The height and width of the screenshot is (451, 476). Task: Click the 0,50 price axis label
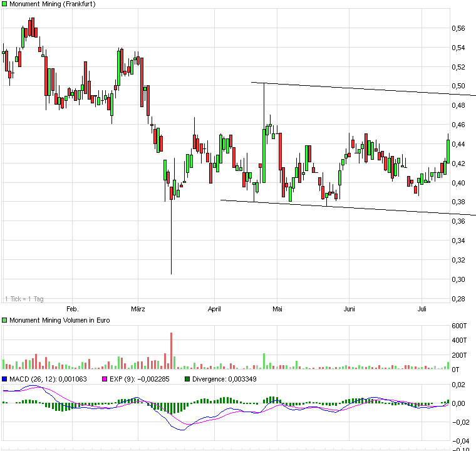pos(458,86)
